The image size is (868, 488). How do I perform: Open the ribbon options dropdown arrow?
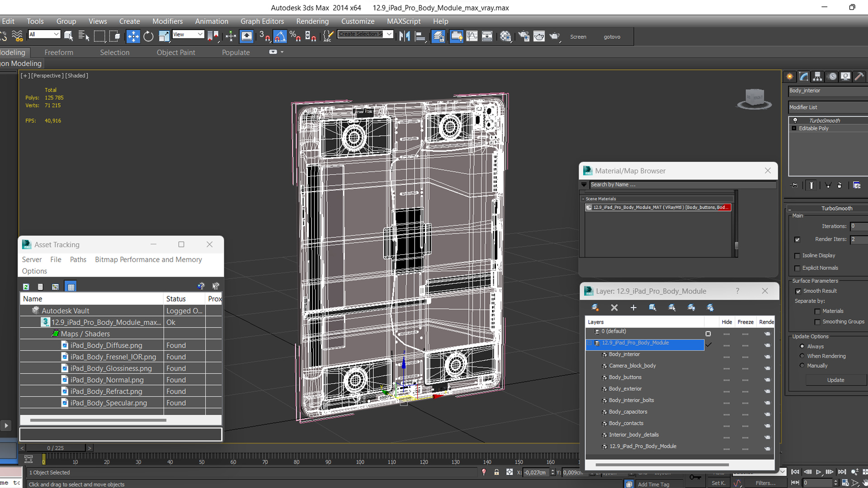click(282, 52)
